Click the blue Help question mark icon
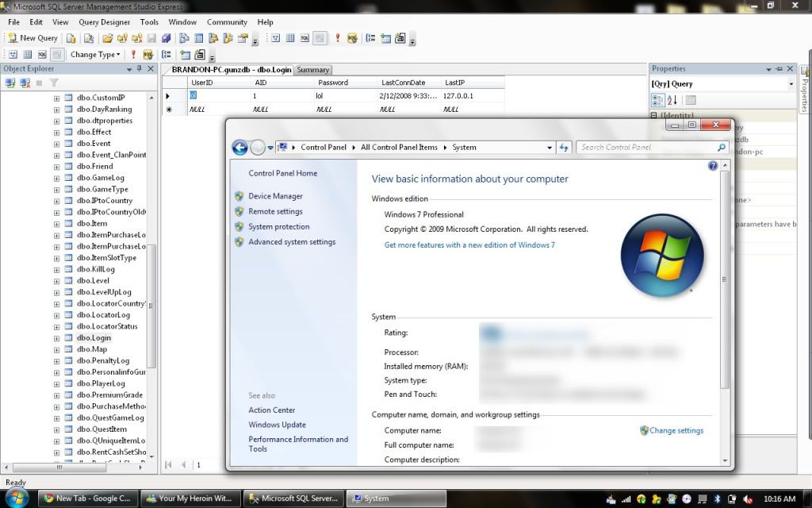This screenshot has width=812, height=508. [x=713, y=166]
